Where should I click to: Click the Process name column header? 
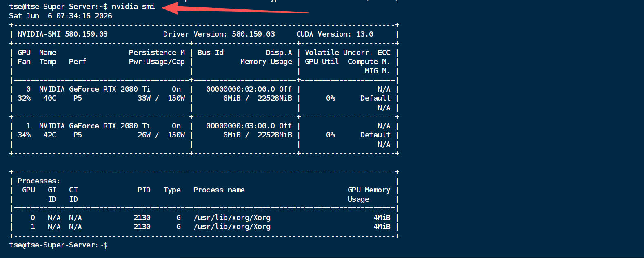click(x=219, y=190)
